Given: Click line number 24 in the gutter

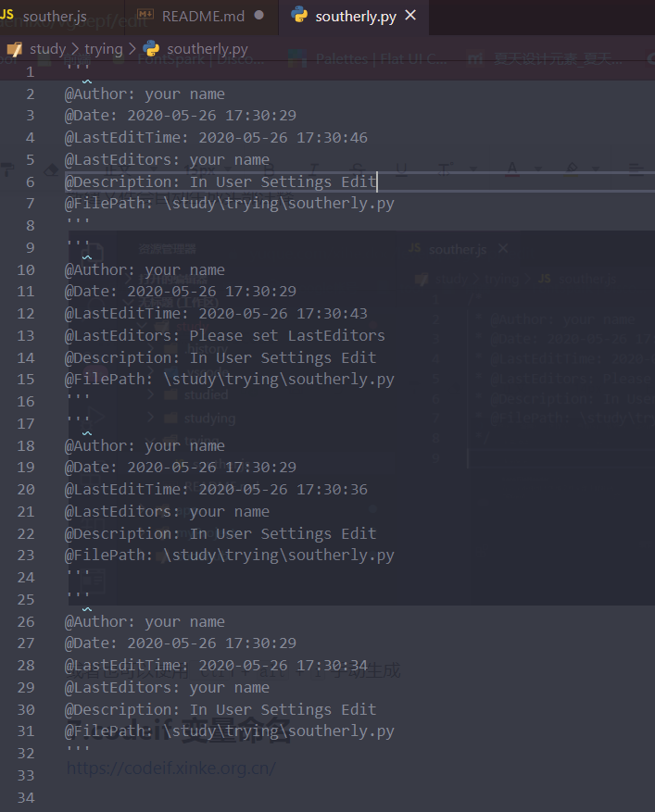Looking at the screenshot, I should pos(26,578).
